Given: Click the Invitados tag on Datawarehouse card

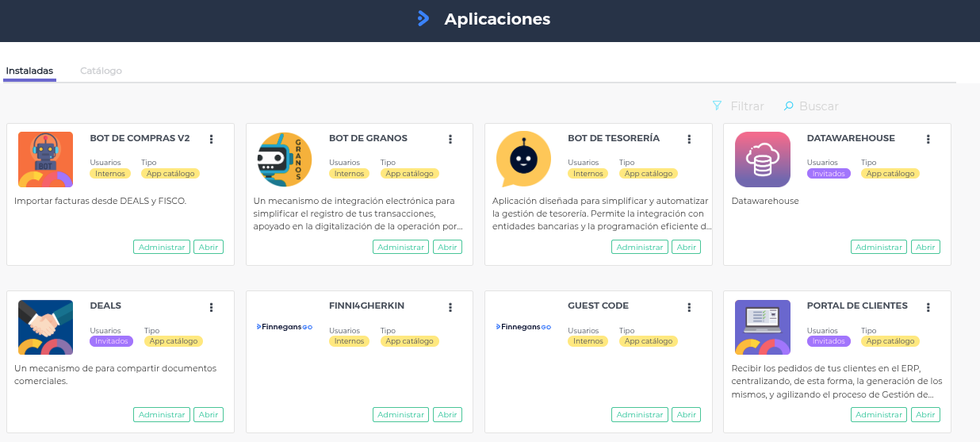Looking at the screenshot, I should pyautogui.click(x=828, y=174).
